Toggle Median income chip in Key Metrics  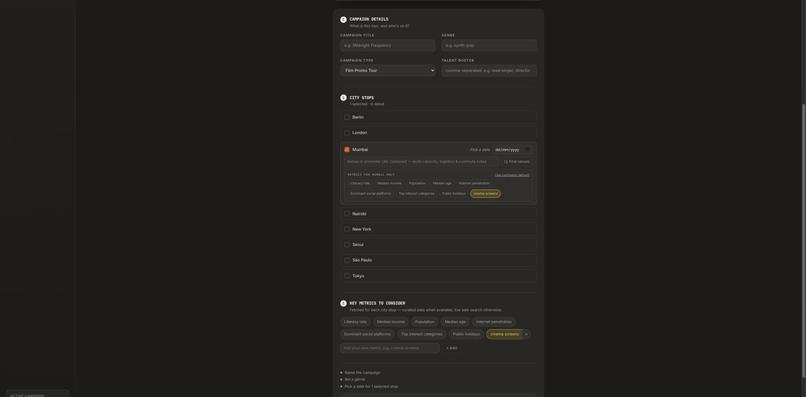click(391, 322)
